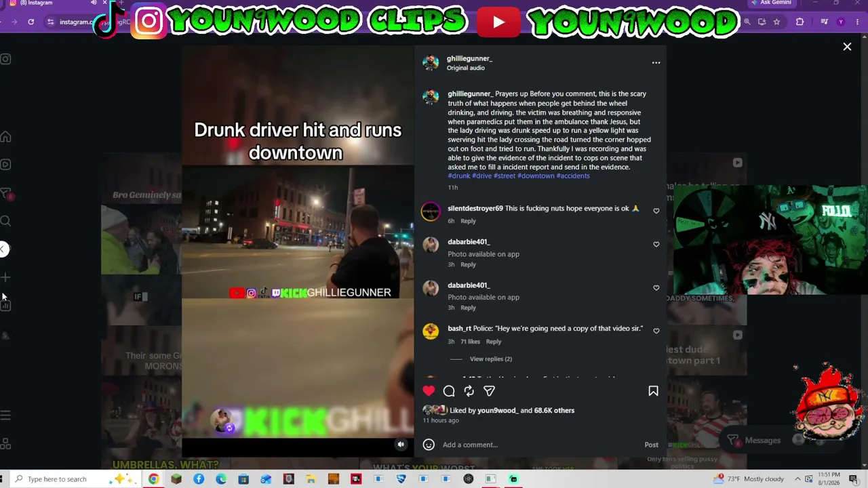Click the #accidents hashtag
Screen dimensions: 868x488
pos(573,176)
